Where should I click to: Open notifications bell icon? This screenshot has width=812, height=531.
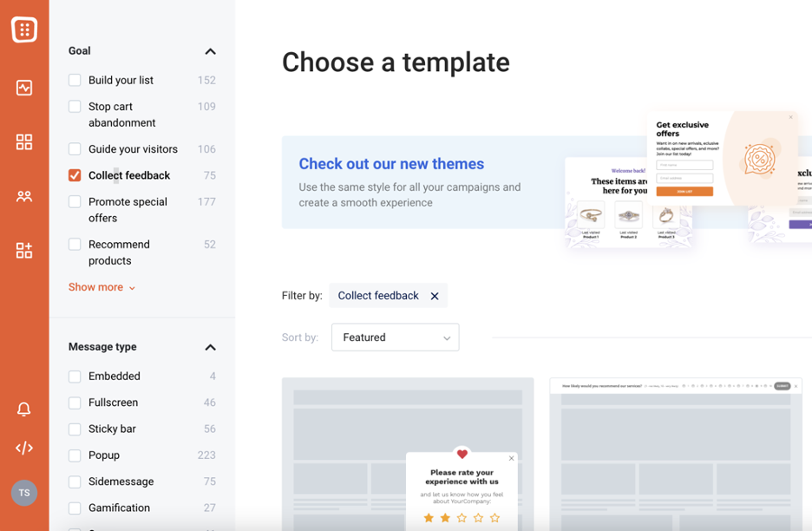[23, 410]
